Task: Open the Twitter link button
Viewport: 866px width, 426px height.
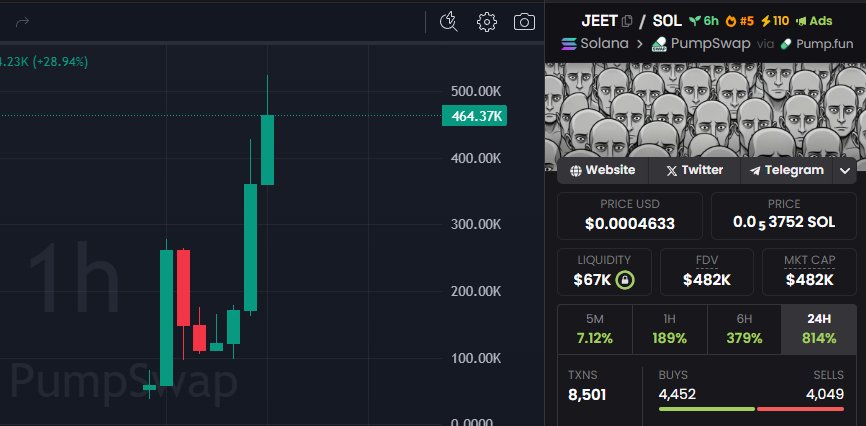Action: click(694, 170)
